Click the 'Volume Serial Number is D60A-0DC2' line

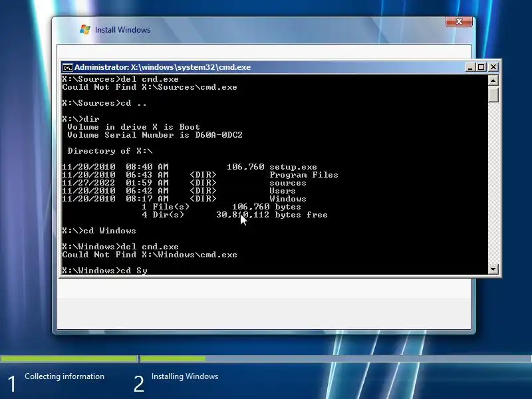(155, 135)
